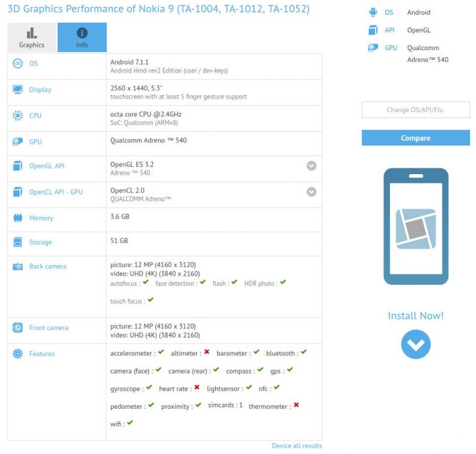Screen dimensions: 476x454
Task: Click the OpenGL API cube icon
Action: click(17, 166)
